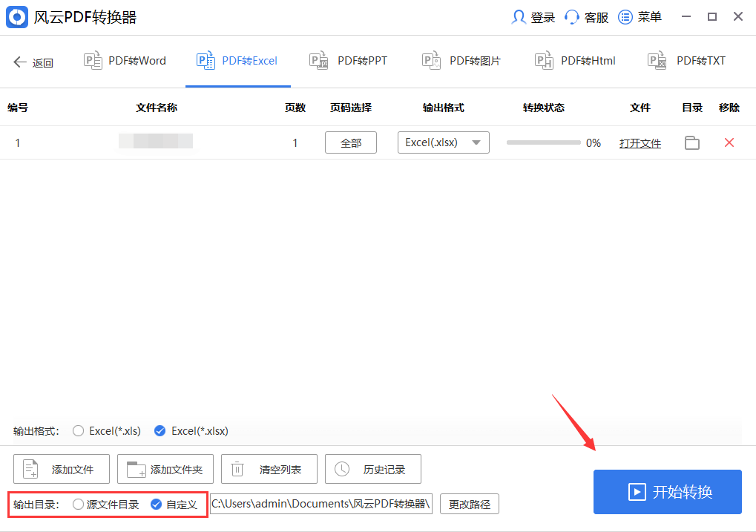This screenshot has width=756, height=532.
Task: Click the 文件名称 column header
Action: pyautogui.click(x=157, y=108)
